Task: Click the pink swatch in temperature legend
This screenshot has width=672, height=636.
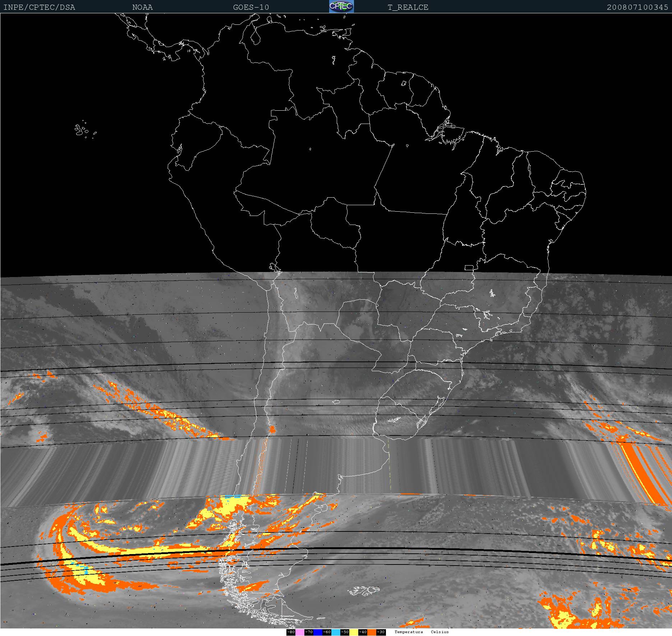Action: pos(300,632)
